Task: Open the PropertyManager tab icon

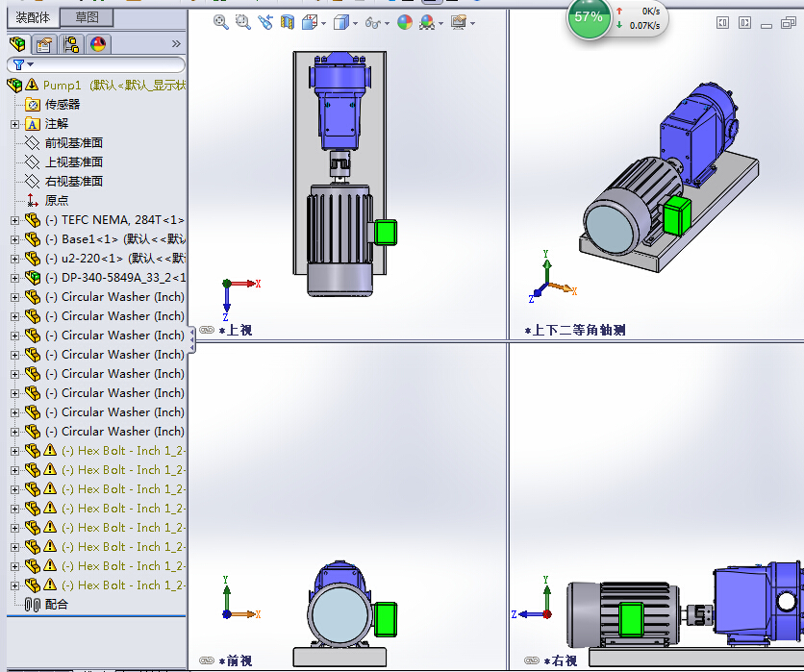Action: [44, 44]
